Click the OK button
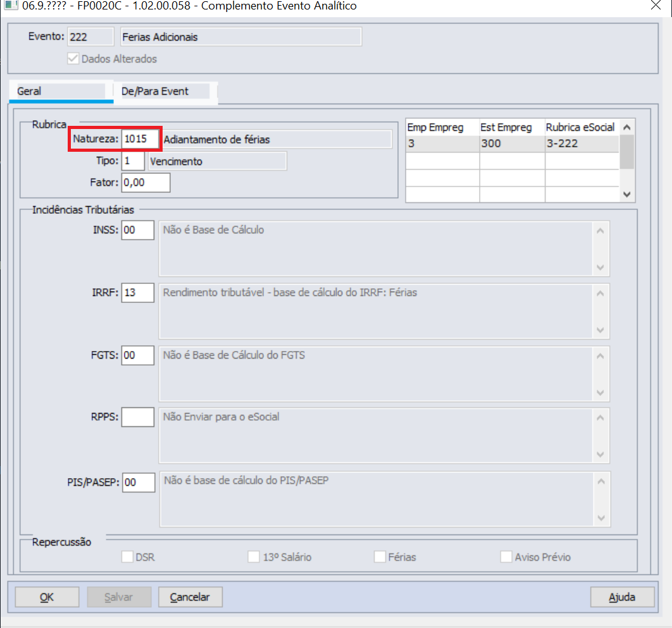Viewport: 672px width, 628px height. pos(47,597)
